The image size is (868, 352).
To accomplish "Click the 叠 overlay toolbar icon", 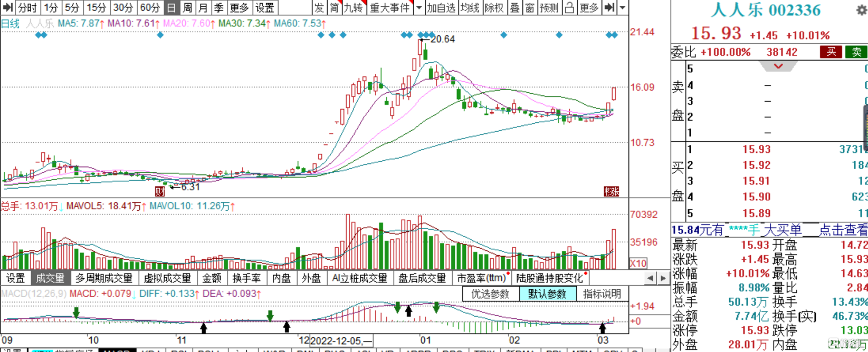I will [x=514, y=7].
